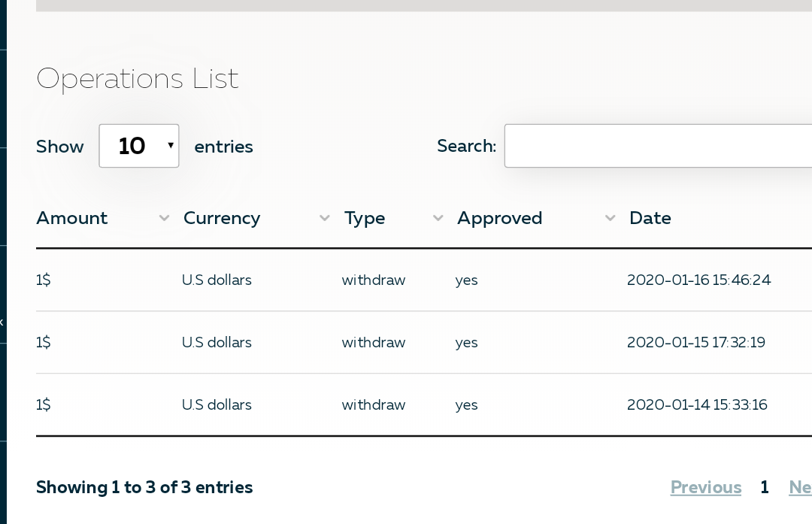Click the sort chevron beside Type header
Image resolution: width=812 pixels, height=524 pixels.
point(438,219)
